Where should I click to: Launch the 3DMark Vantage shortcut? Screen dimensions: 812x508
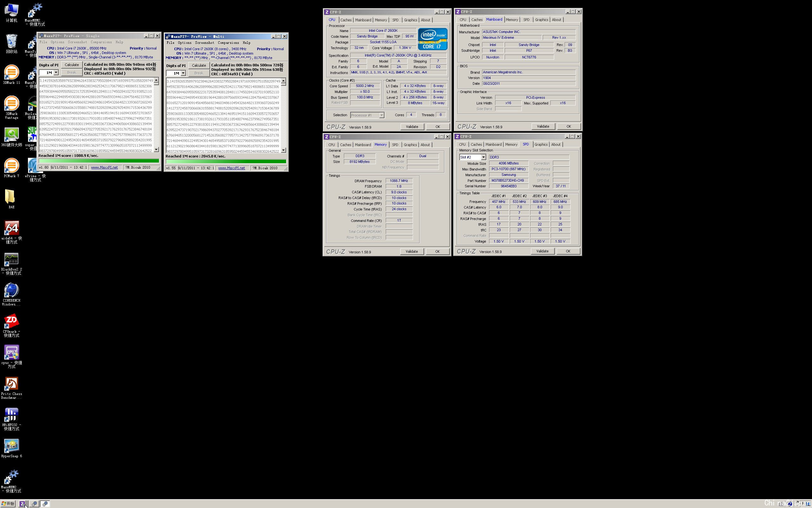point(11,108)
